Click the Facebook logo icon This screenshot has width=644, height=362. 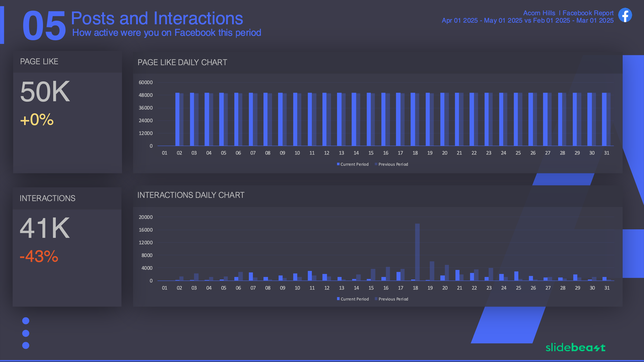pos(625,15)
